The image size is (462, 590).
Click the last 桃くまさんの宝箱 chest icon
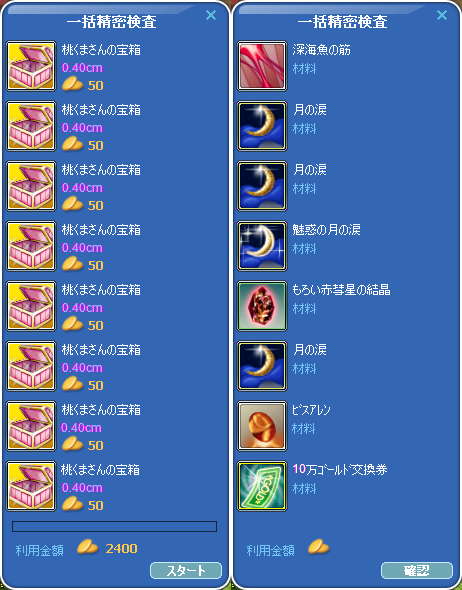coord(31,486)
